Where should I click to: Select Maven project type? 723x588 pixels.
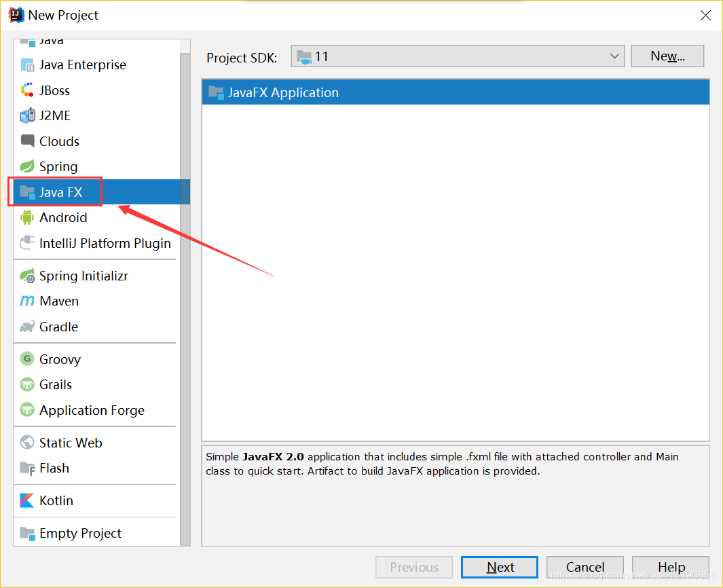(x=97, y=301)
